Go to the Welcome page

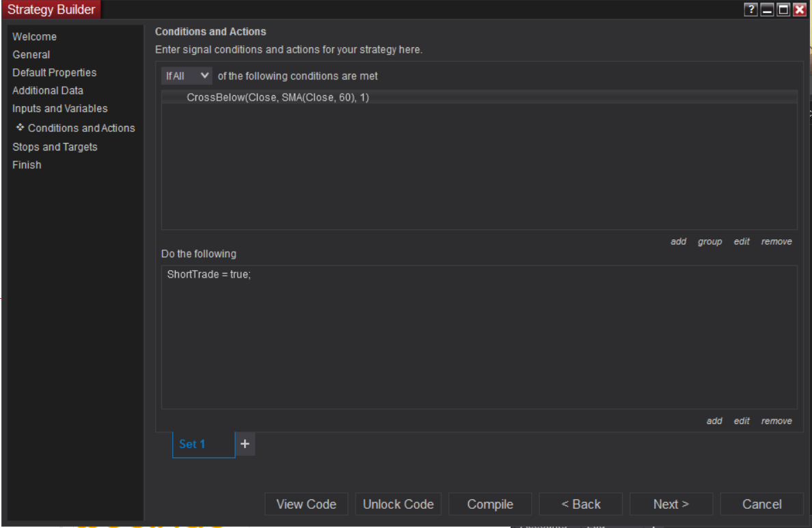[35, 37]
